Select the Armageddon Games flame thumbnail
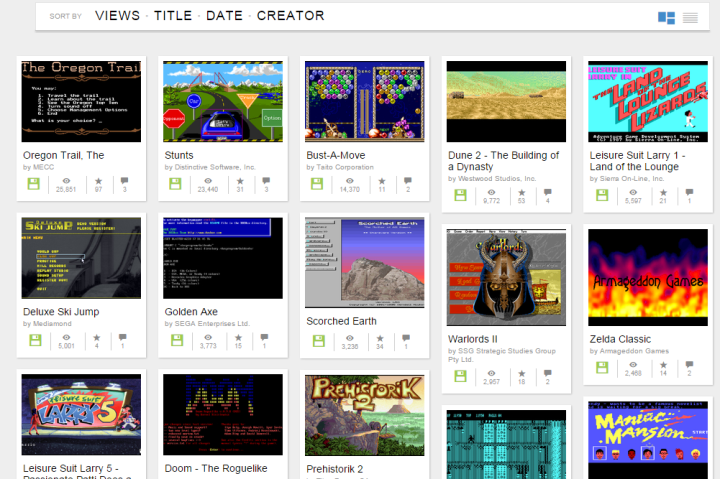The height and width of the screenshot is (479, 720). [x=647, y=277]
